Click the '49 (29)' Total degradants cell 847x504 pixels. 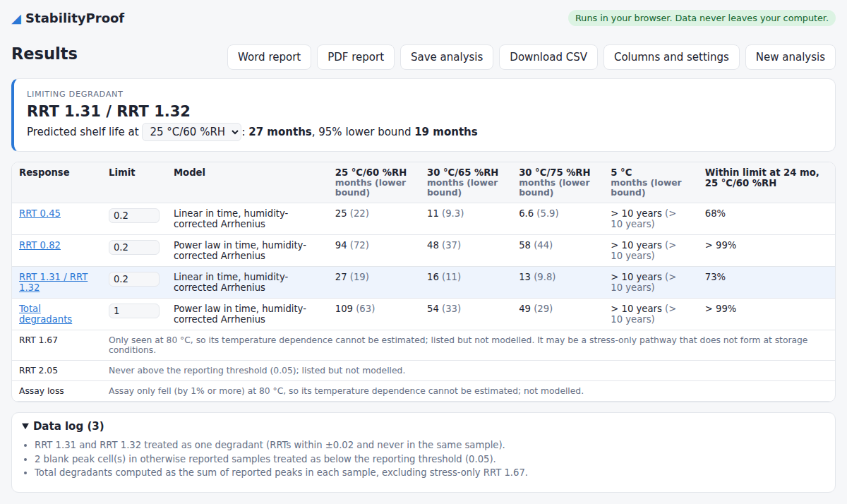[536, 308]
